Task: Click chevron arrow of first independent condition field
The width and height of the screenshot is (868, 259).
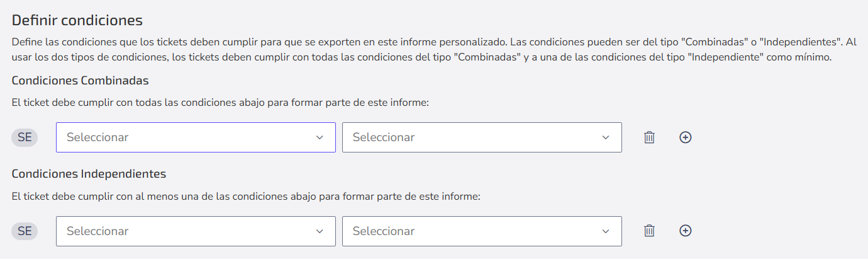Action: tap(320, 231)
